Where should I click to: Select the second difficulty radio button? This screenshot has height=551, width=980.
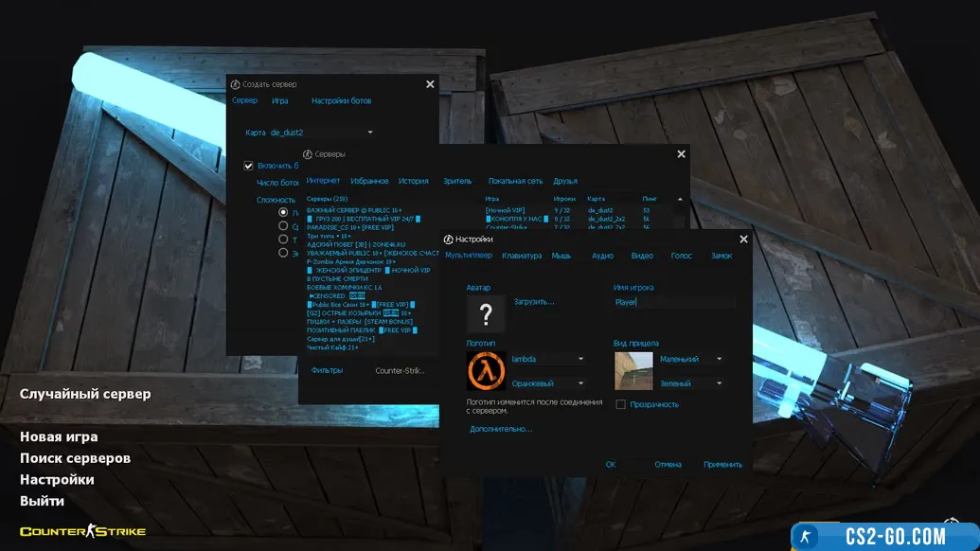(x=283, y=226)
